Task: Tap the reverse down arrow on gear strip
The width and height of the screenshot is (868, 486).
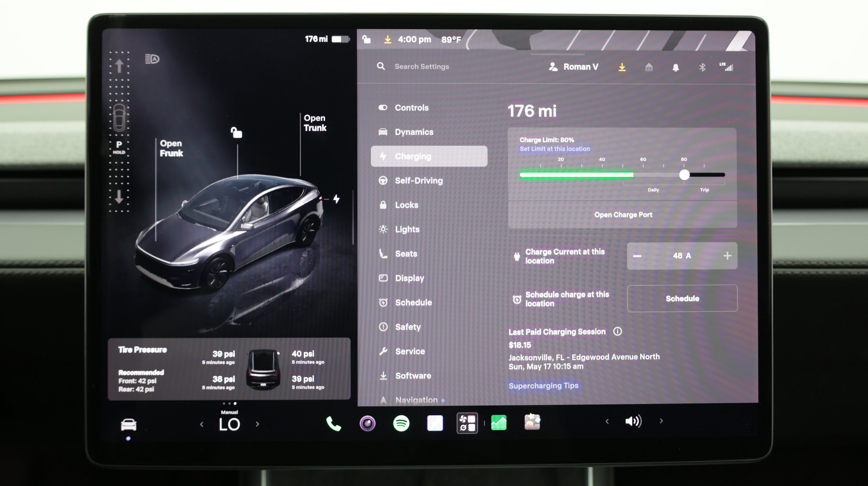Action: tap(119, 196)
